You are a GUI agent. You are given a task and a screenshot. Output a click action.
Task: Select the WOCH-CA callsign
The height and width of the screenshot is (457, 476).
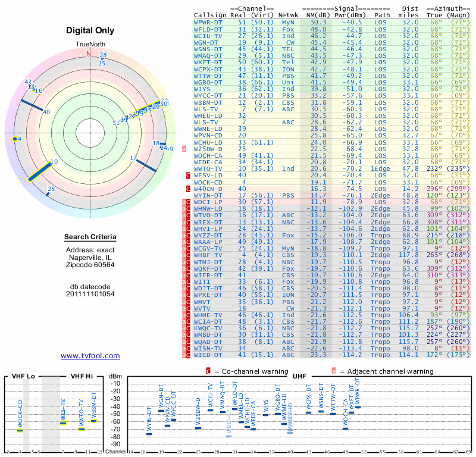208,155
